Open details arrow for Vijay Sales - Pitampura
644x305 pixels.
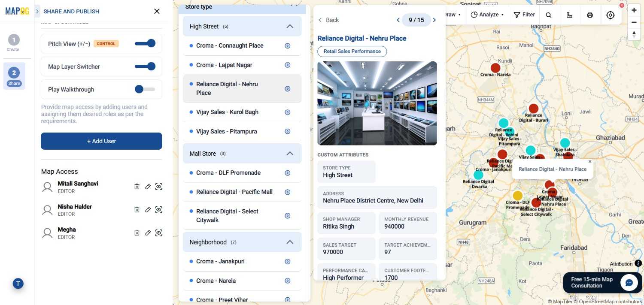(x=288, y=131)
